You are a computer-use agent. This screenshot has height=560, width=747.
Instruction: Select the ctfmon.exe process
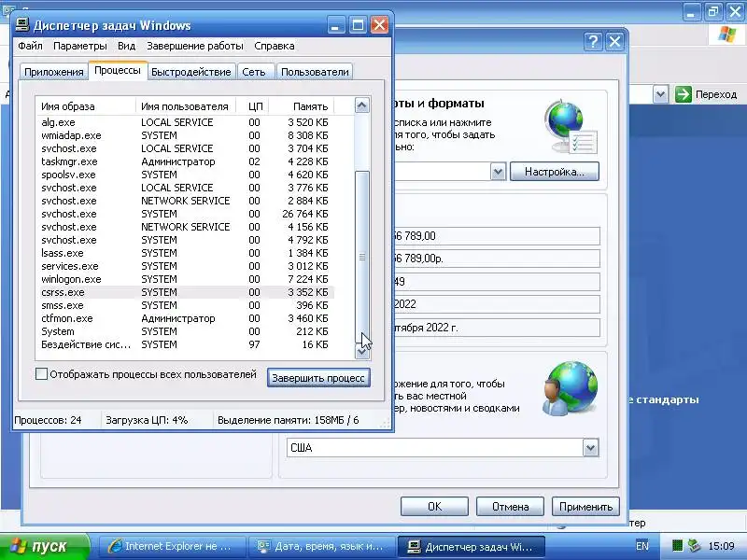point(186,318)
